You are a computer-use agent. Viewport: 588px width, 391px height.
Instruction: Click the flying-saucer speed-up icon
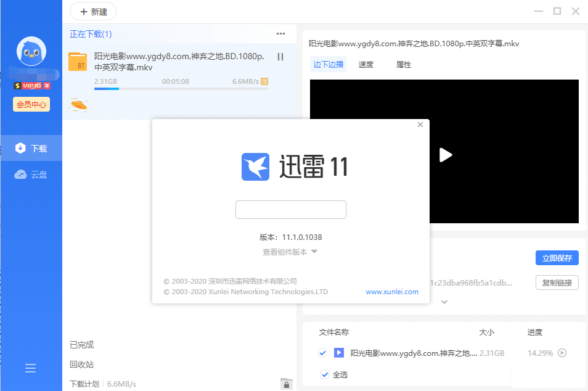tap(79, 105)
